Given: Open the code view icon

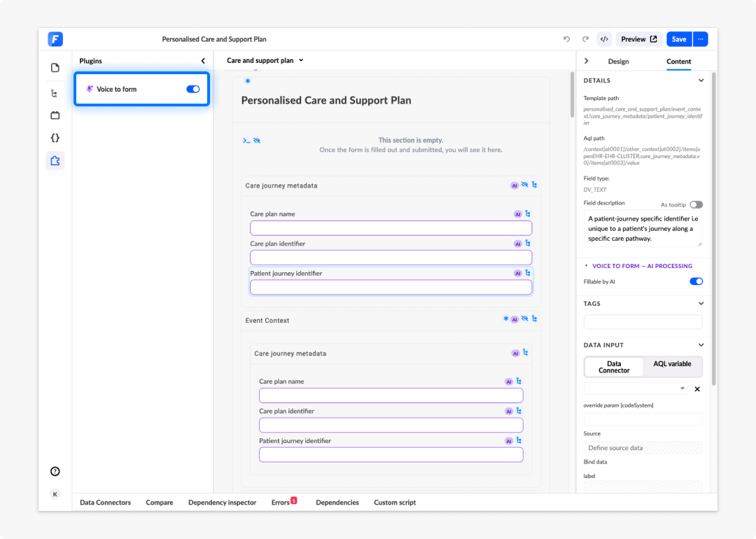Looking at the screenshot, I should pyautogui.click(x=604, y=39).
